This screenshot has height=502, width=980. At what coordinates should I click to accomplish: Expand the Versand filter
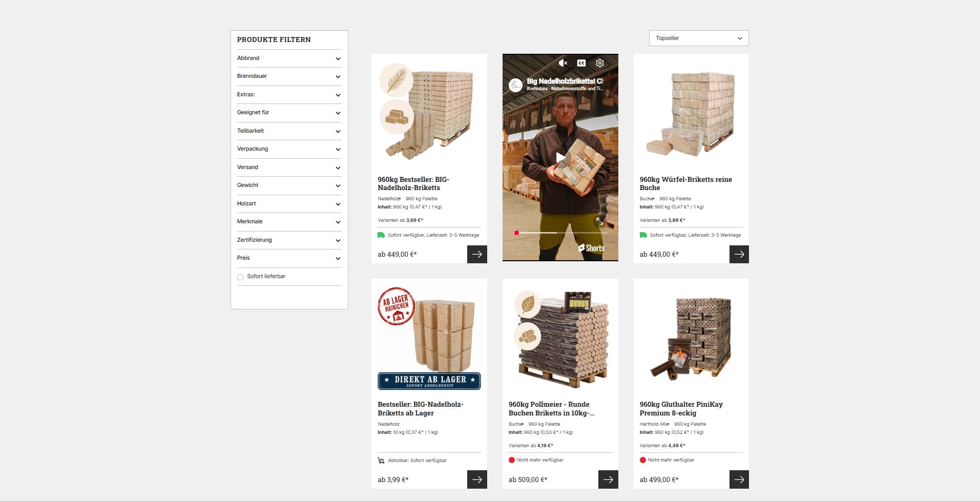[289, 168]
